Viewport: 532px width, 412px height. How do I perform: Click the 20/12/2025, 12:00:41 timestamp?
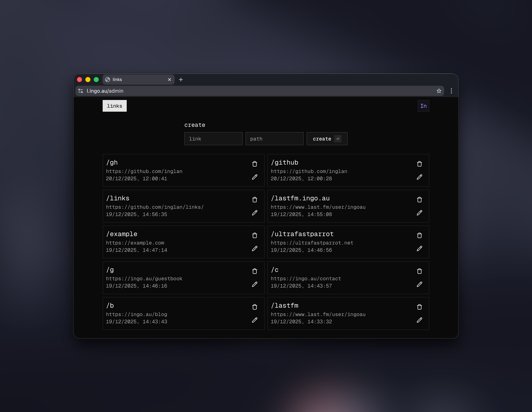coord(136,179)
